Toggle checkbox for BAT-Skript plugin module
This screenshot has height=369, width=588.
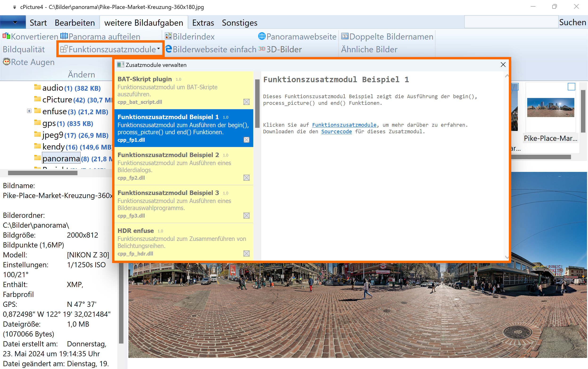[x=246, y=102]
